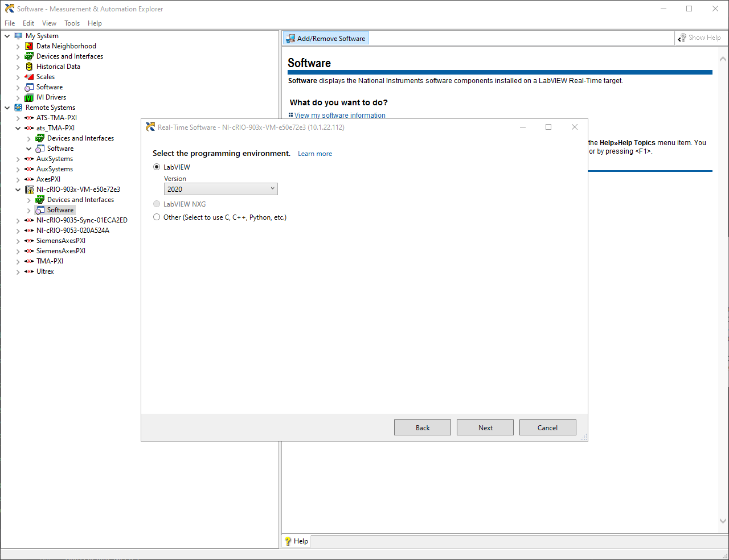729x560 pixels.
Task: Open the Tools menu
Action: coord(72,23)
